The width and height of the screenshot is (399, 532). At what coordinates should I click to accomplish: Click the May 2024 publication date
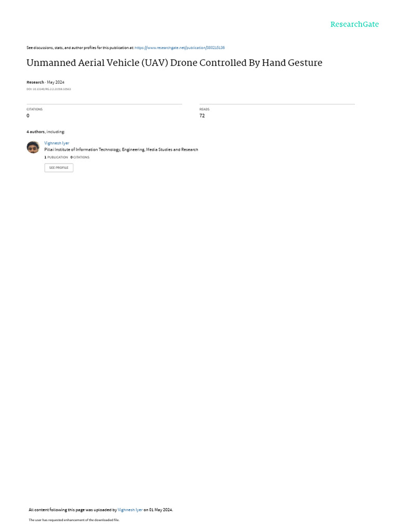tap(56, 82)
